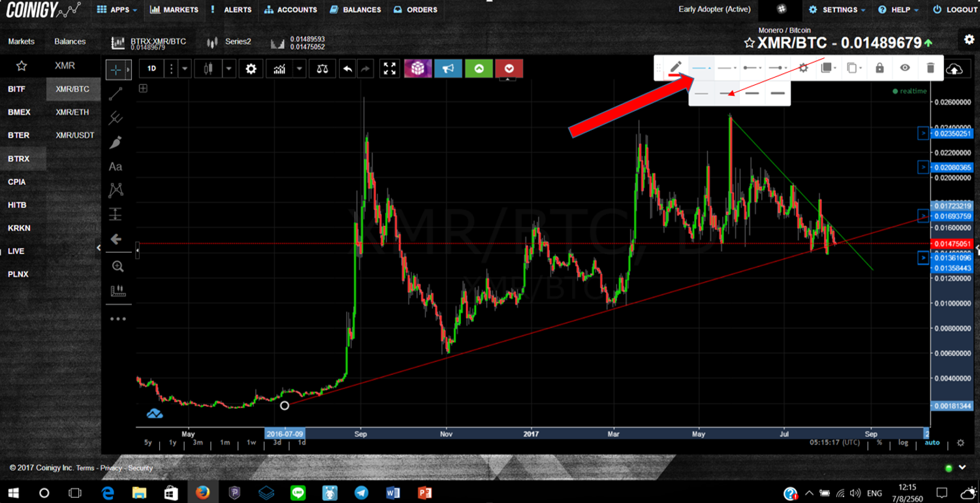Viewport: 980px width, 503px height.
Task: Favorite XMR/BTC with the star icon
Action: (x=750, y=43)
